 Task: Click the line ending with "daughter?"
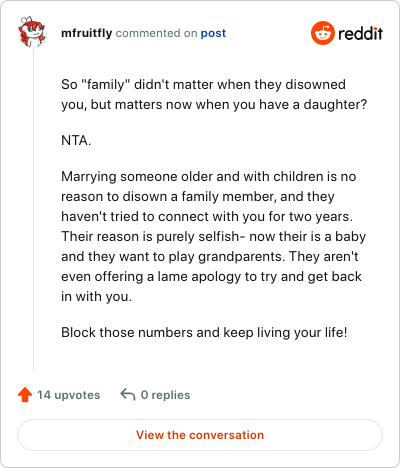(214, 105)
